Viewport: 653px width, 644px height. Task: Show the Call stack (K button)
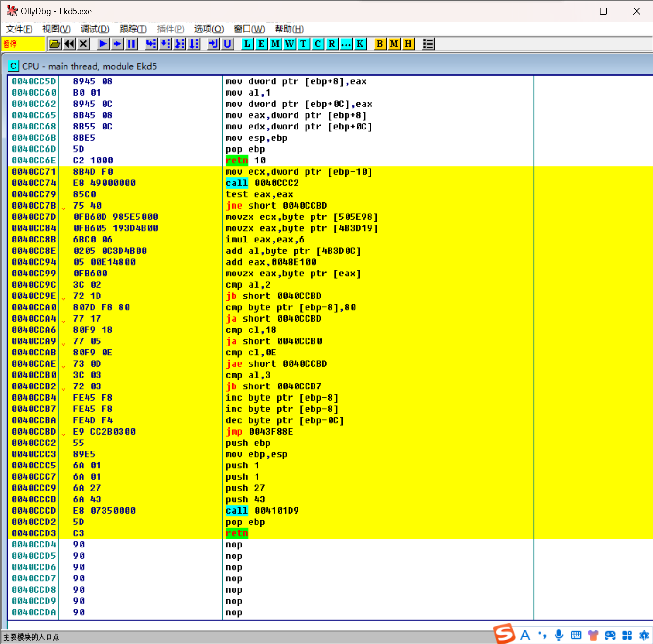coord(360,44)
